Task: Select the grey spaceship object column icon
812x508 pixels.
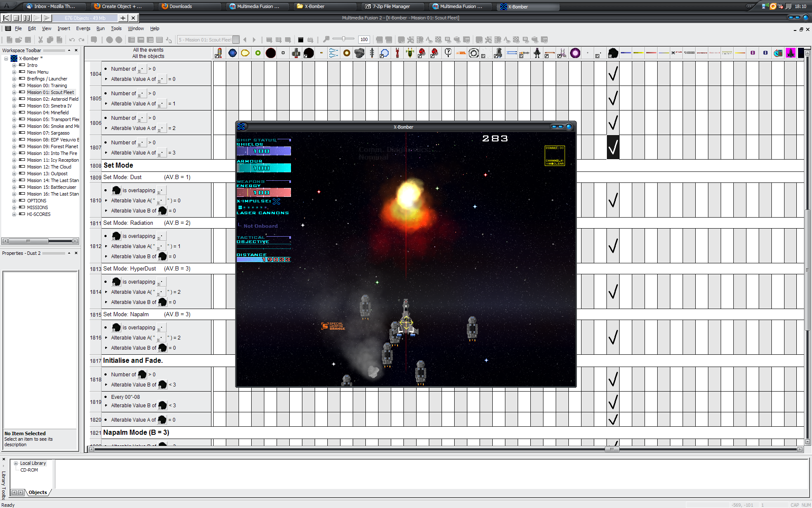Action: tap(296, 53)
